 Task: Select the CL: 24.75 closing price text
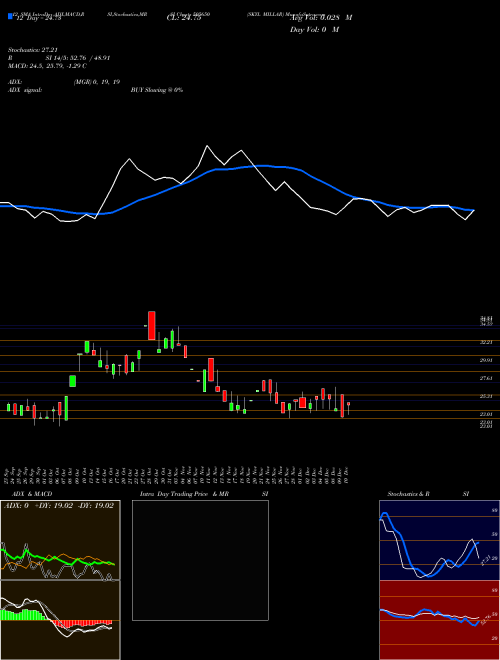(184, 18)
